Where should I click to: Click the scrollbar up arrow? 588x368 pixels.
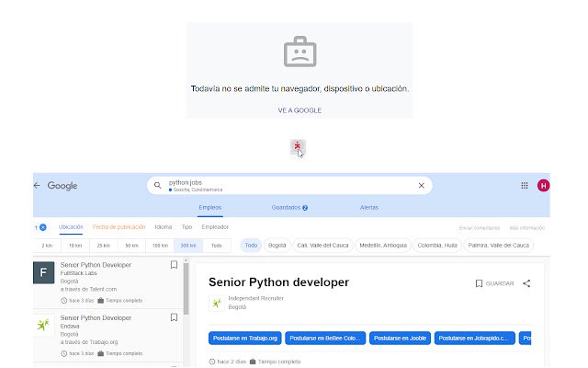(x=186, y=260)
